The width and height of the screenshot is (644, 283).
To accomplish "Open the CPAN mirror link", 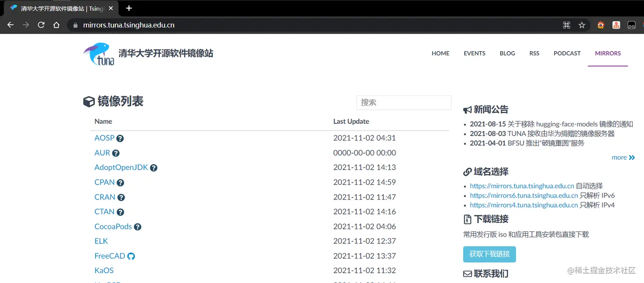I will (105, 182).
